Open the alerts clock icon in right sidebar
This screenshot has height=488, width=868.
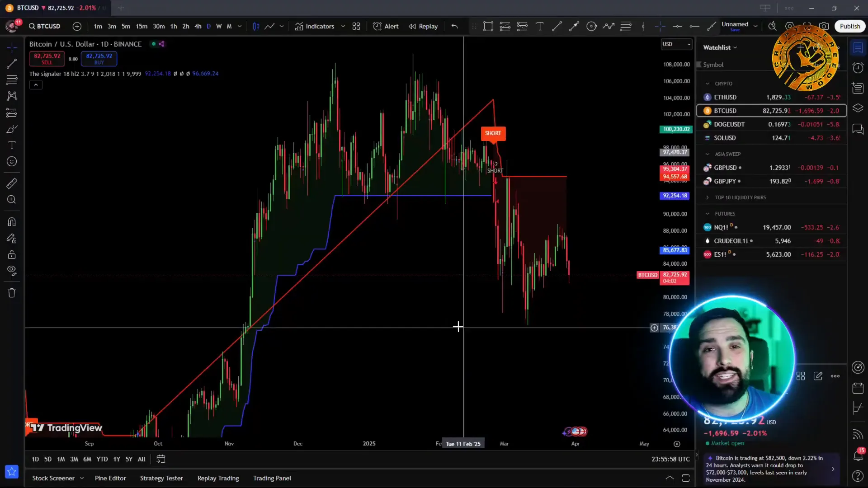pyautogui.click(x=858, y=68)
